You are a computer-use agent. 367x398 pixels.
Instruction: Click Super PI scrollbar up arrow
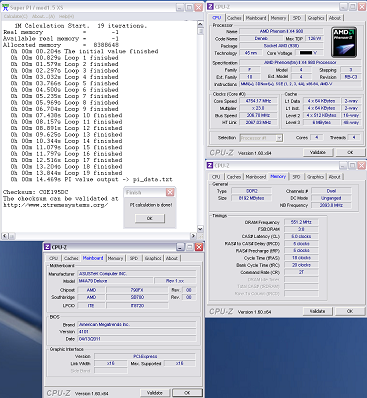coord(200,24)
